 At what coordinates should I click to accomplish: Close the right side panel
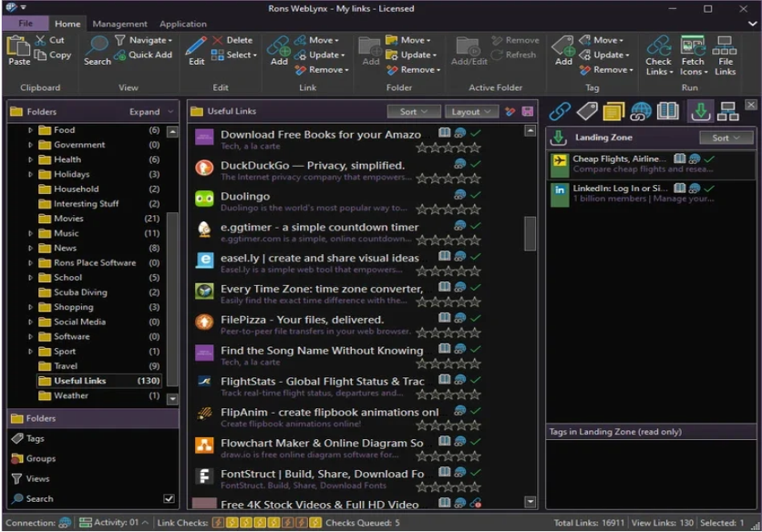pyautogui.click(x=751, y=105)
